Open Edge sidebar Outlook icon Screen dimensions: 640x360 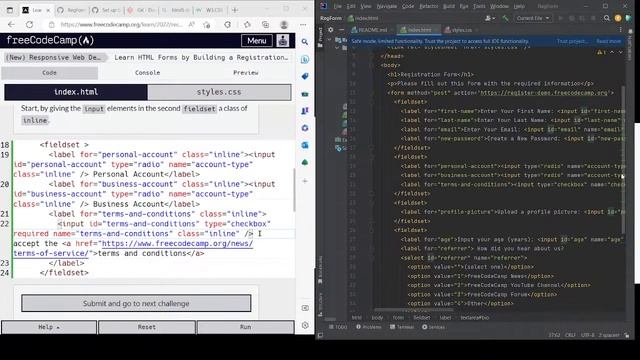click(305, 145)
